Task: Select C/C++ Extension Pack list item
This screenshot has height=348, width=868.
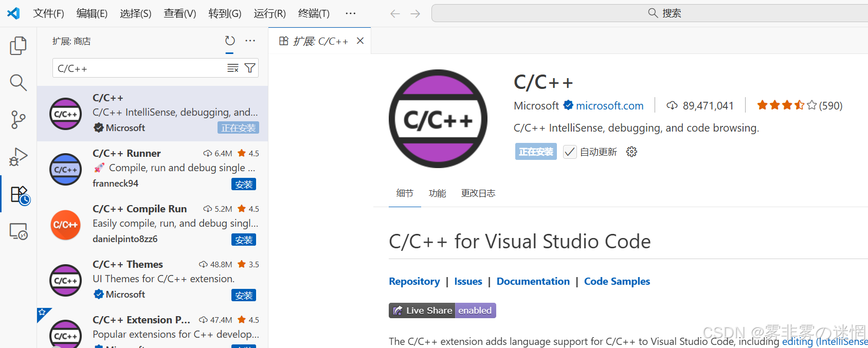Action: tap(153, 328)
